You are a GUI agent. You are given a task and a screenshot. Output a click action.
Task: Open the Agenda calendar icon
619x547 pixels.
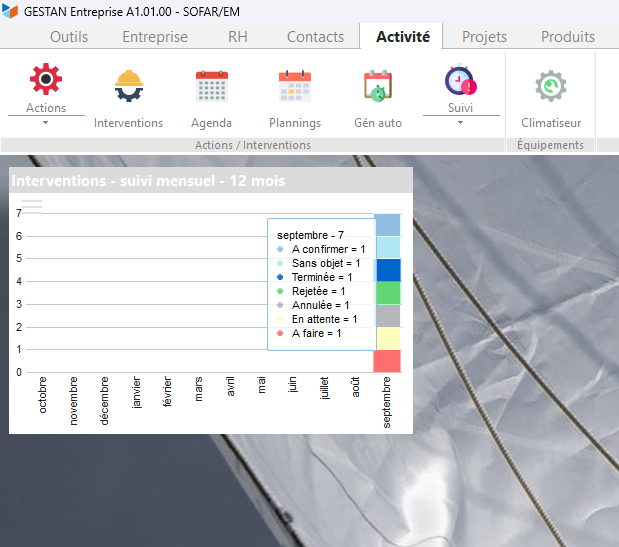(x=211, y=86)
